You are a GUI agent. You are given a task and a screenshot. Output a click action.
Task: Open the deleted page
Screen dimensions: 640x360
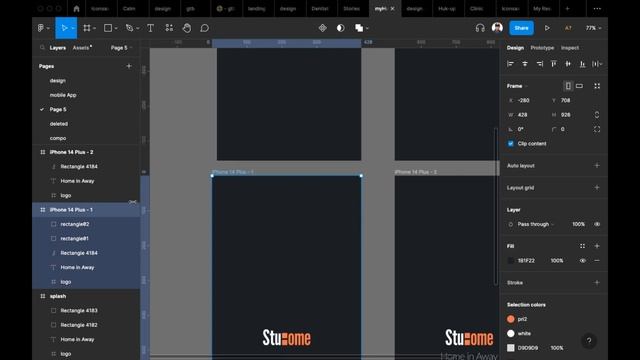click(x=59, y=124)
